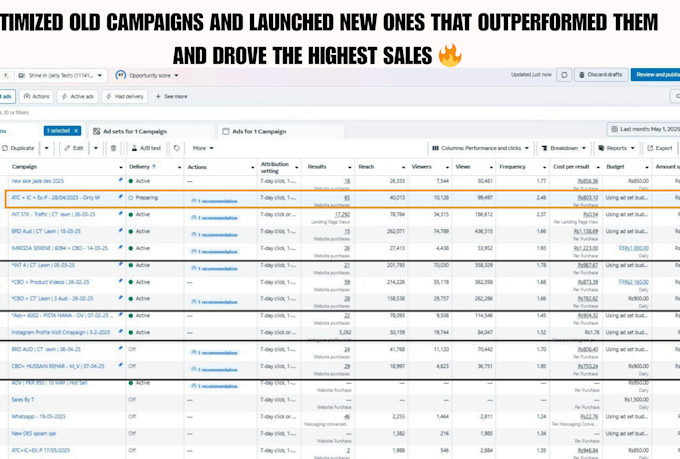The image size is (680, 459).
Task: Click pin icon on Instagram Profile Visit row
Action: coord(120,331)
